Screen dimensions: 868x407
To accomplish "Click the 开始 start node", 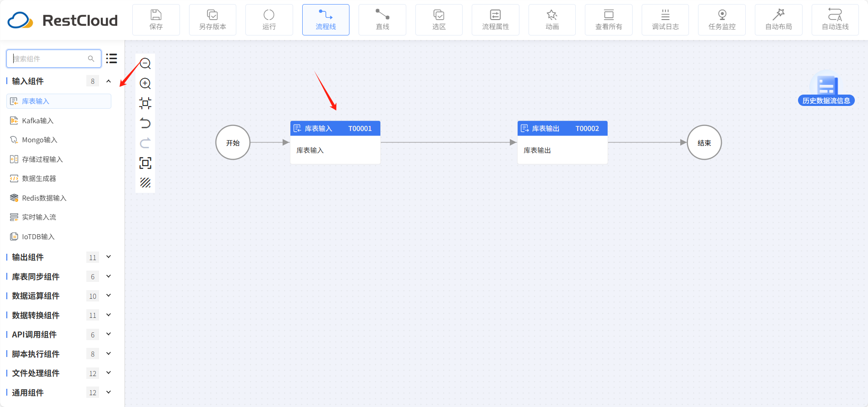I will [233, 143].
